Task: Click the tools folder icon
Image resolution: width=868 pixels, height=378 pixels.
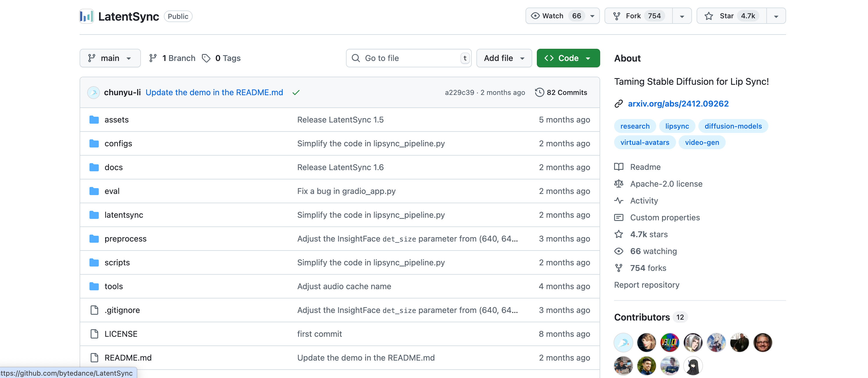Action: point(94,286)
